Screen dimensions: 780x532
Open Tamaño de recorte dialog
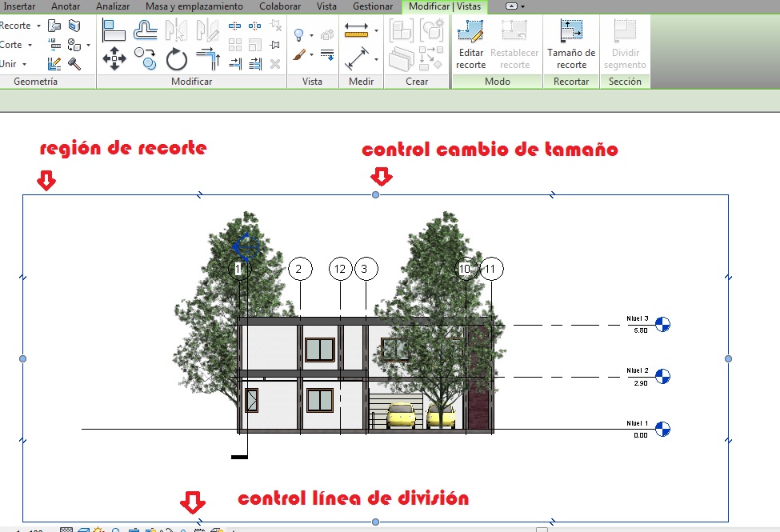571,44
